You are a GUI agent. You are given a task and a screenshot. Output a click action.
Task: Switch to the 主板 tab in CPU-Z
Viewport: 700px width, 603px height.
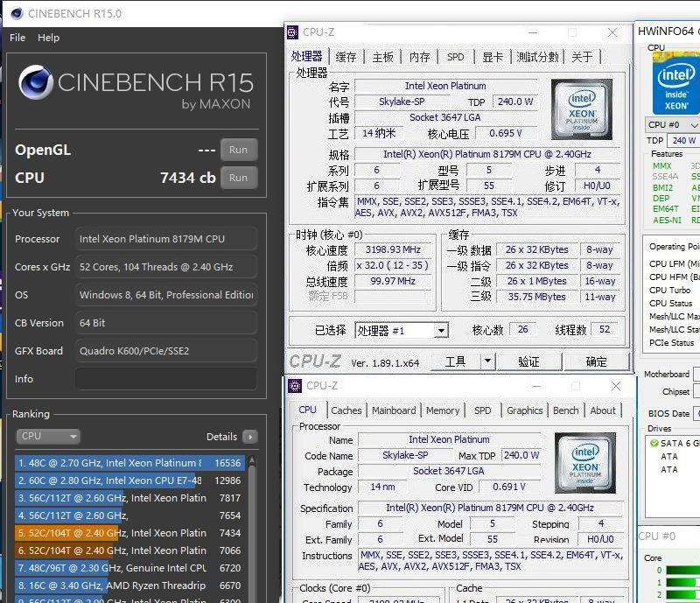click(x=382, y=57)
